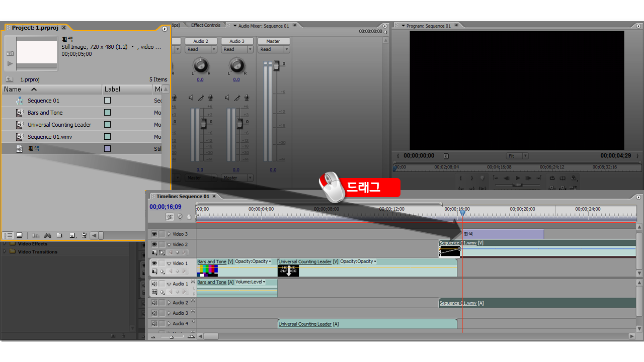Select Program: Sequence 01 tab
The height and width of the screenshot is (362, 644).
tap(428, 26)
